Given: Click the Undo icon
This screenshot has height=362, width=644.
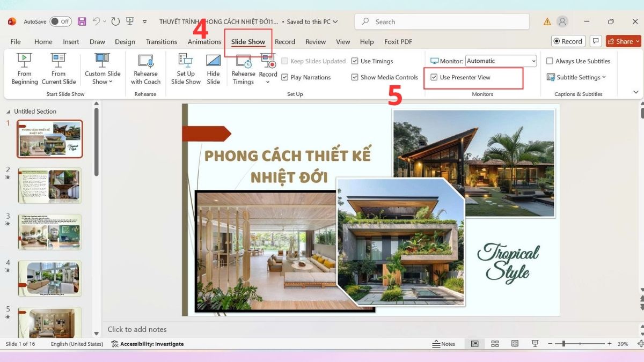Looking at the screenshot, I should point(96,21).
